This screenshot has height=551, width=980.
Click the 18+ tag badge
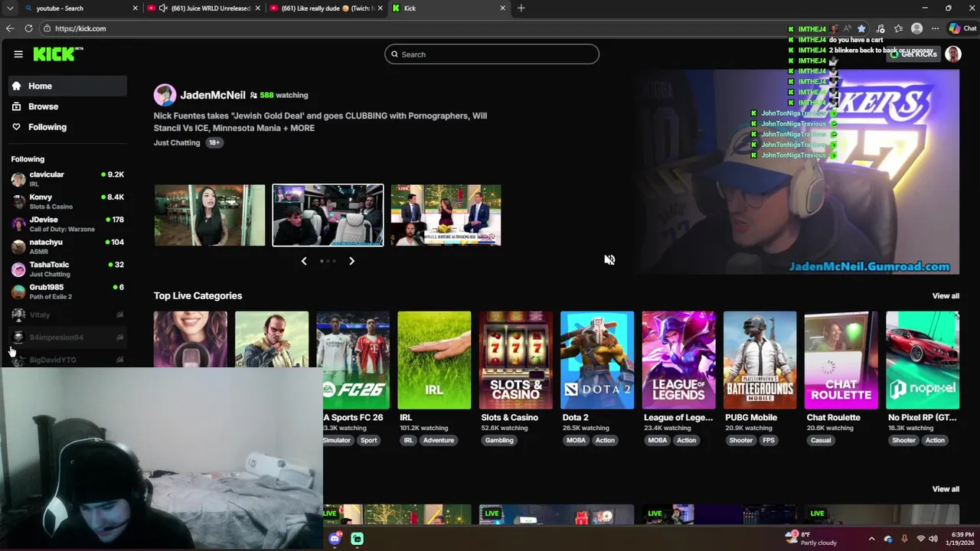[x=214, y=143]
